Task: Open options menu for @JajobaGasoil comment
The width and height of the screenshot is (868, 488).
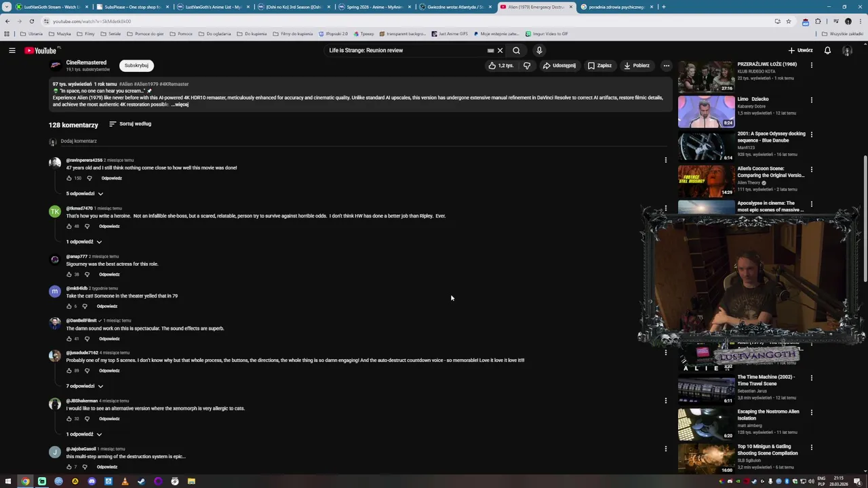Action: pos(665,449)
